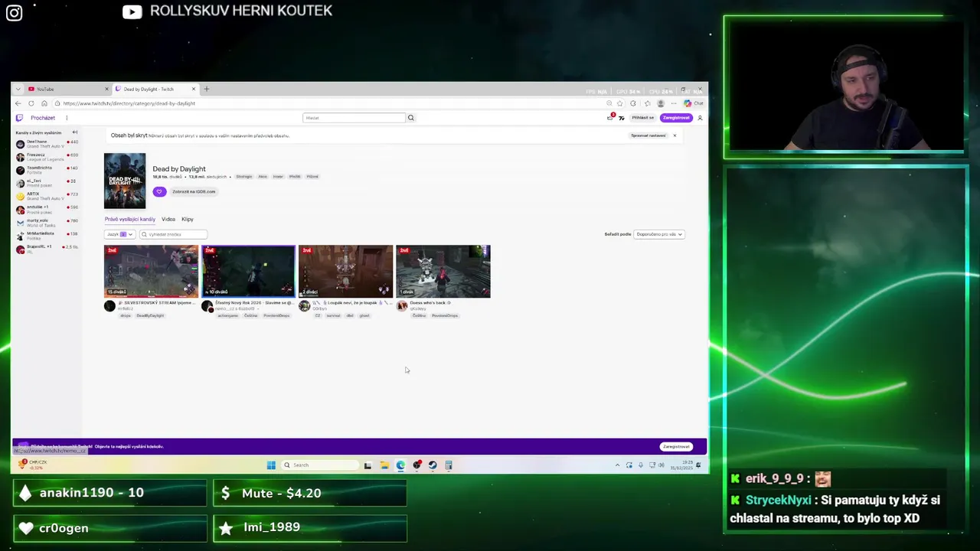Click Spravovat nastavení button
The height and width of the screenshot is (551, 980).
coord(648,135)
